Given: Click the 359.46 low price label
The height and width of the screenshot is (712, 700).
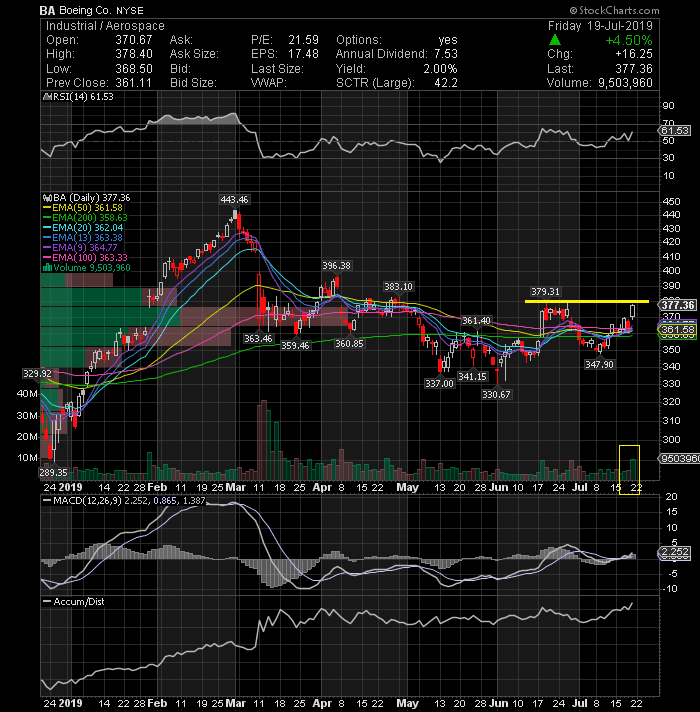Looking at the screenshot, I should pyautogui.click(x=295, y=346).
